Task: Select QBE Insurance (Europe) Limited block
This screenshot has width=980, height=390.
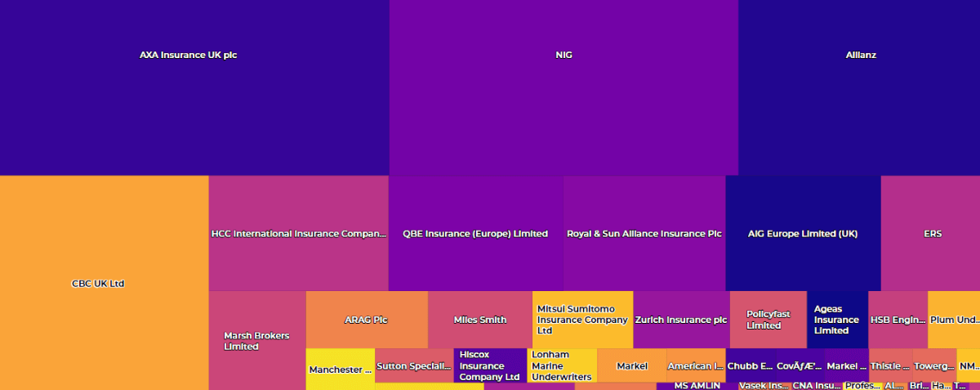Action: coord(475,233)
